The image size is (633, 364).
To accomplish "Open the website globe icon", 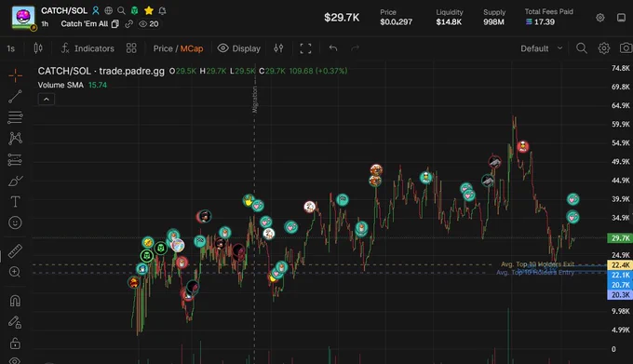I will [109, 10].
